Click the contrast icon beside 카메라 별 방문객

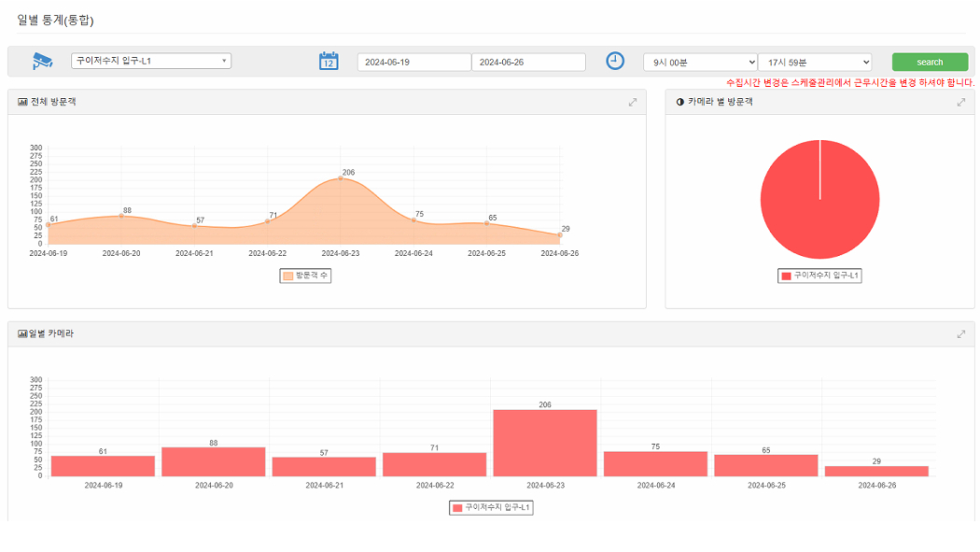point(679,102)
